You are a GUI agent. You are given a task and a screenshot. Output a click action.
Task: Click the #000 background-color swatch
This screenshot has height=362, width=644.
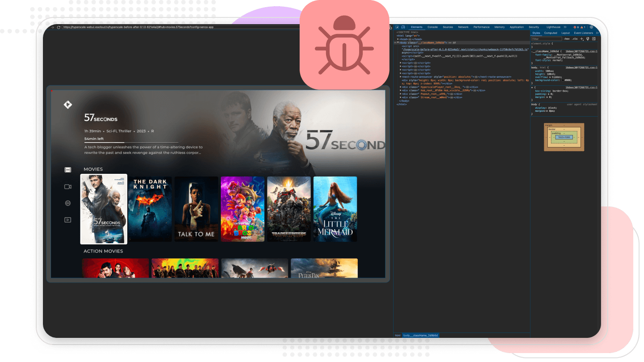click(x=563, y=80)
